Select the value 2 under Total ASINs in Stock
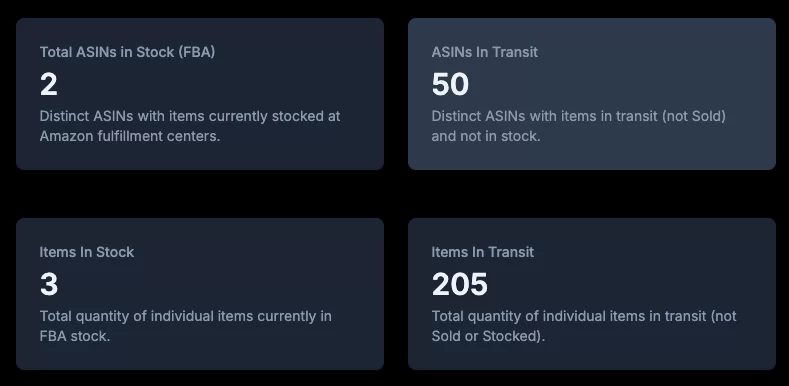 point(49,85)
